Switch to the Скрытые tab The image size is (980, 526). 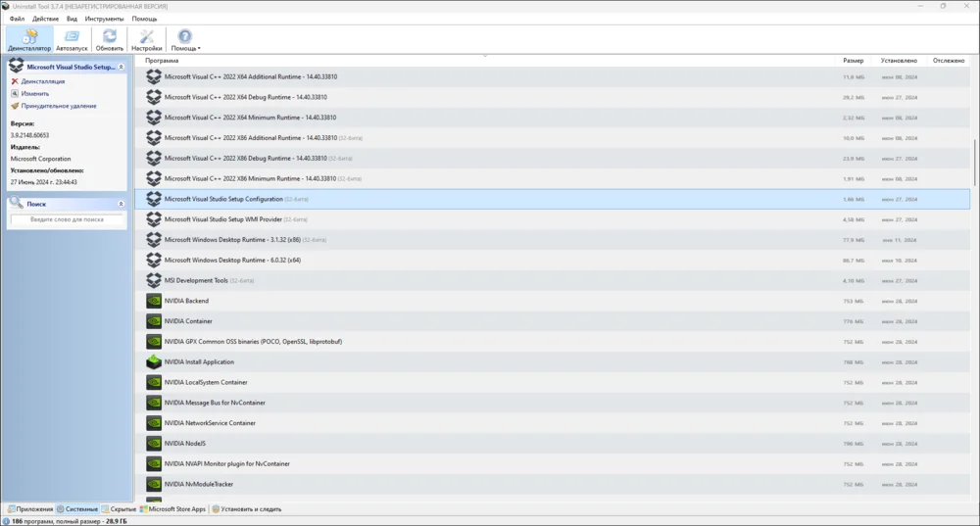coord(119,509)
